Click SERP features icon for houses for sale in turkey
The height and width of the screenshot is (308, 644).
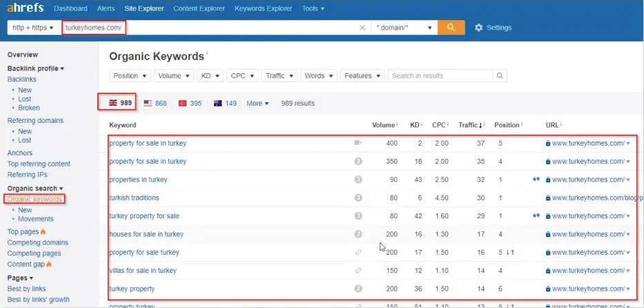[x=358, y=234]
